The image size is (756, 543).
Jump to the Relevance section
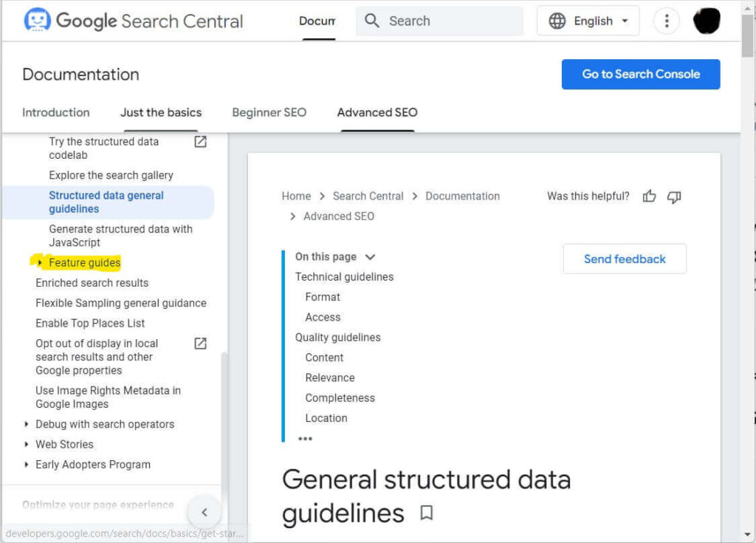click(330, 378)
